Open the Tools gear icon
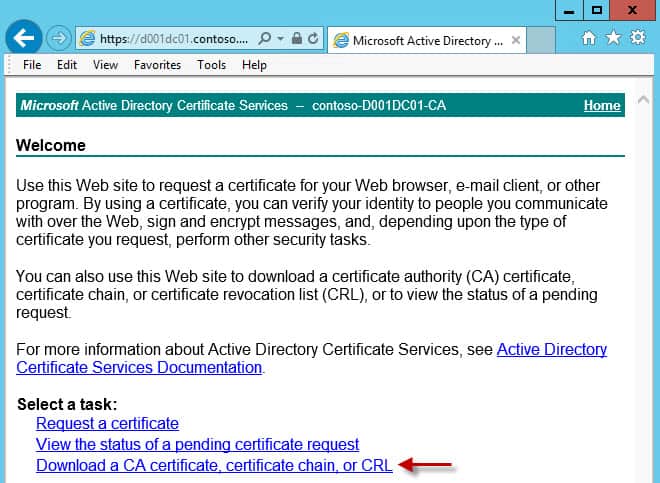Screen dimensions: 660x483 click(638, 37)
